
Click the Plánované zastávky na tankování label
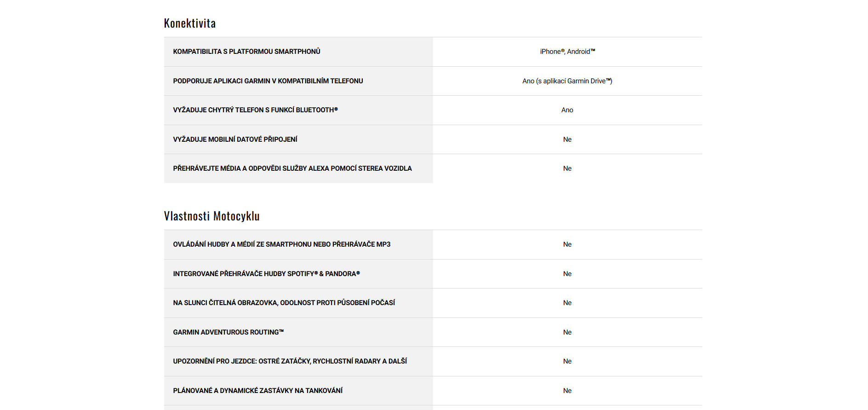coord(257,391)
